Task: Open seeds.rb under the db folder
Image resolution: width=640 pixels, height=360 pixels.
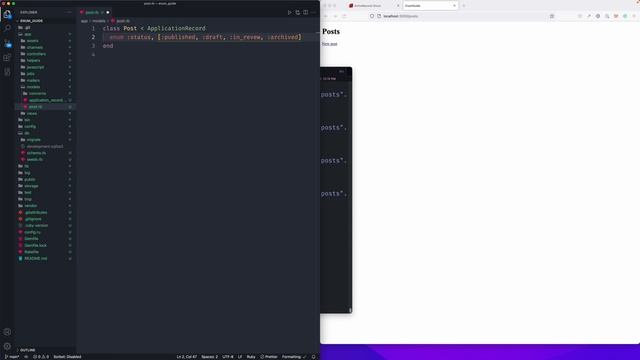Action: coord(35,160)
